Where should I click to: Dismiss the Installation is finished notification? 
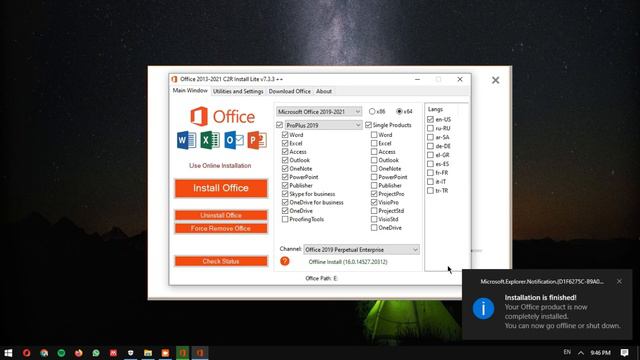pos(619,282)
